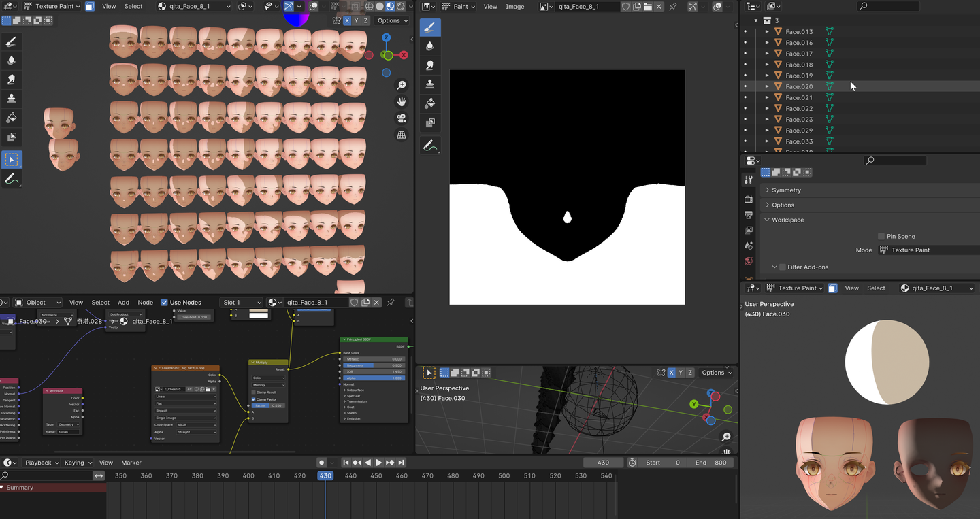Click the Clone brush in the image editor toolbar

(x=429, y=84)
